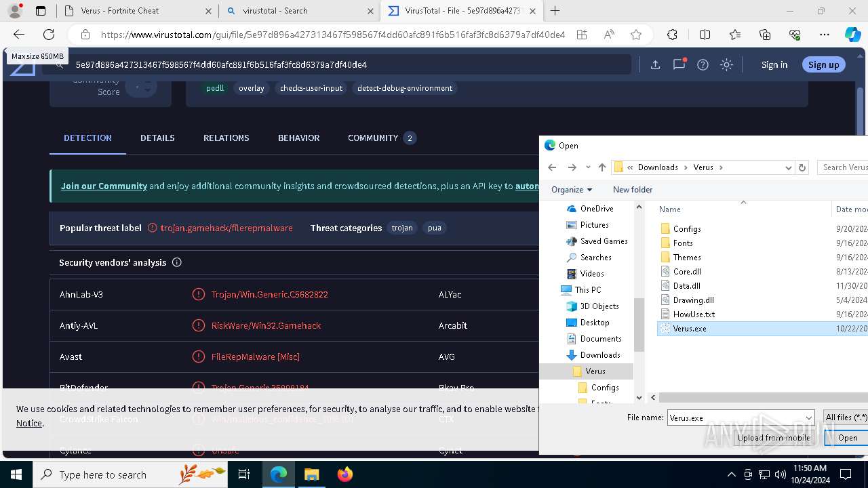Open the BEHAVIOR tab

tap(298, 138)
